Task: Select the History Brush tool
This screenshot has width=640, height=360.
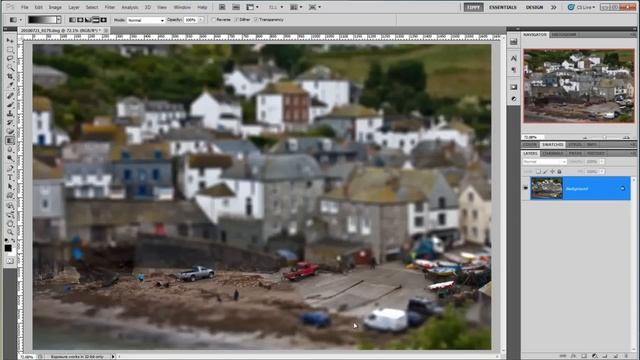Action: click(x=10, y=122)
